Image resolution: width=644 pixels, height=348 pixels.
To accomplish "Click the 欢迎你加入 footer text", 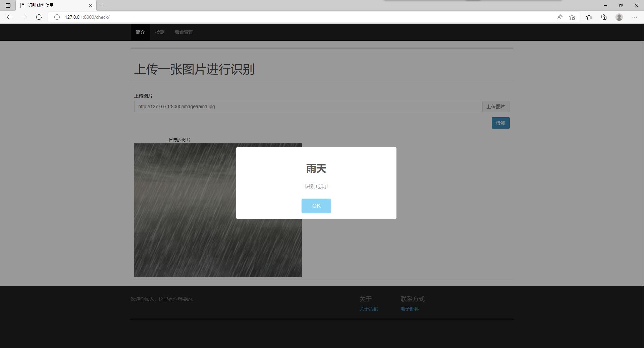I will [x=162, y=299].
